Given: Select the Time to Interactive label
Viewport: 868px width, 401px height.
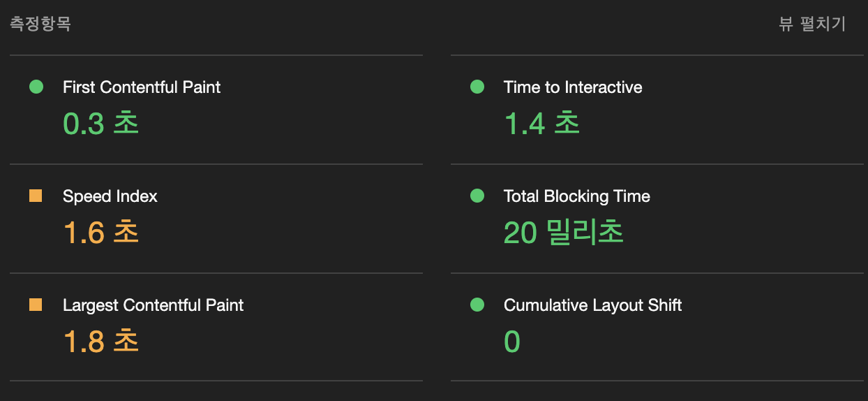Looking at the screenshot, I should click(x=573, y=87).
